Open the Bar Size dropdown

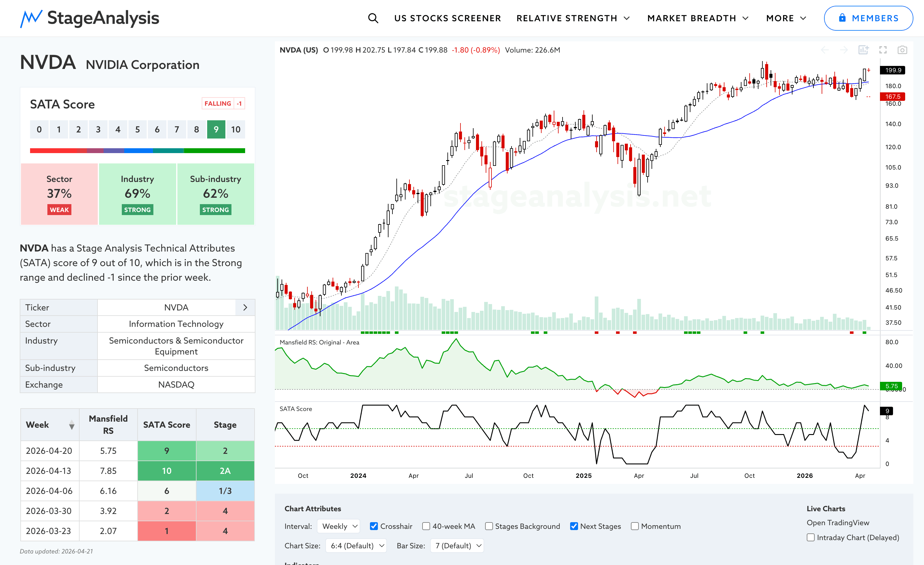tap(457, 546)
